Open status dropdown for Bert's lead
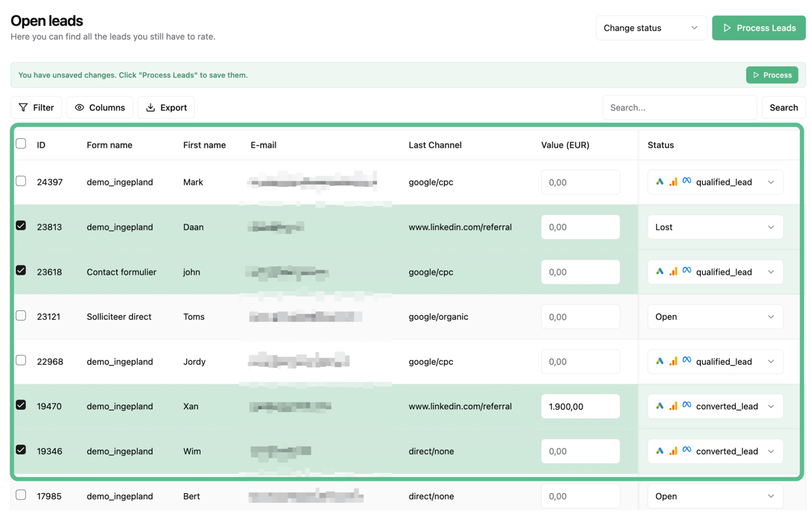812x512 pixels. coord(715,496)
